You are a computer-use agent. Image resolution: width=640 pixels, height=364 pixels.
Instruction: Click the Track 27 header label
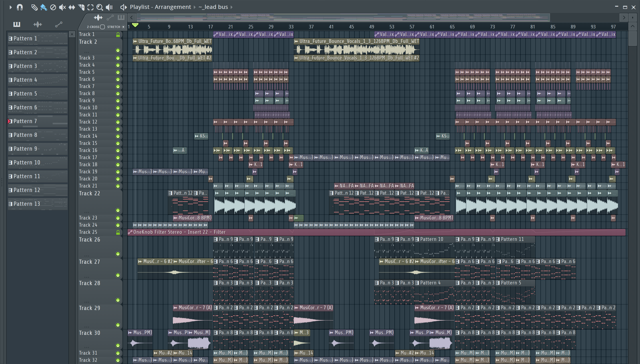click(89, 262)
